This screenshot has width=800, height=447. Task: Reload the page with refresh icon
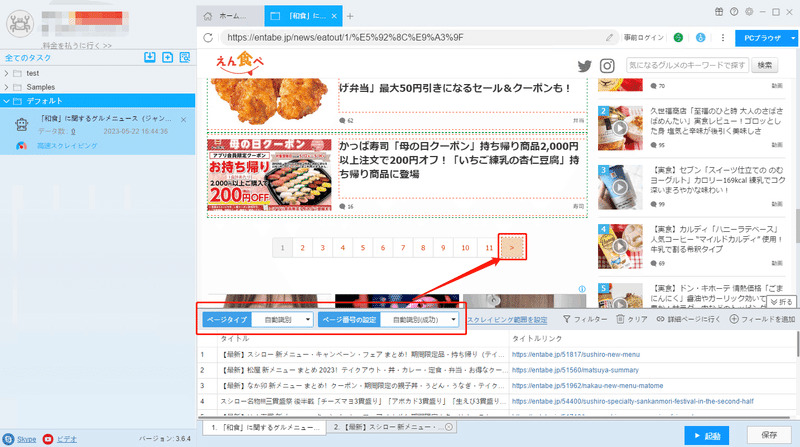(x=208, y=38)
